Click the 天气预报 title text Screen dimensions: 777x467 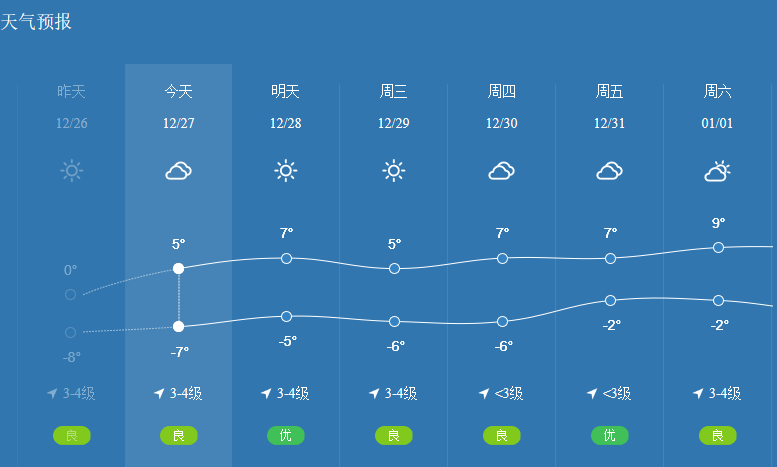click(x=36, y=21)
